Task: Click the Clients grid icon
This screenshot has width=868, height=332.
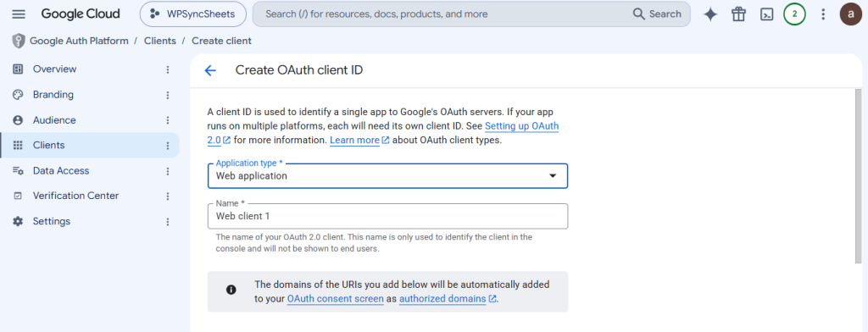Action: coord(18,145)
